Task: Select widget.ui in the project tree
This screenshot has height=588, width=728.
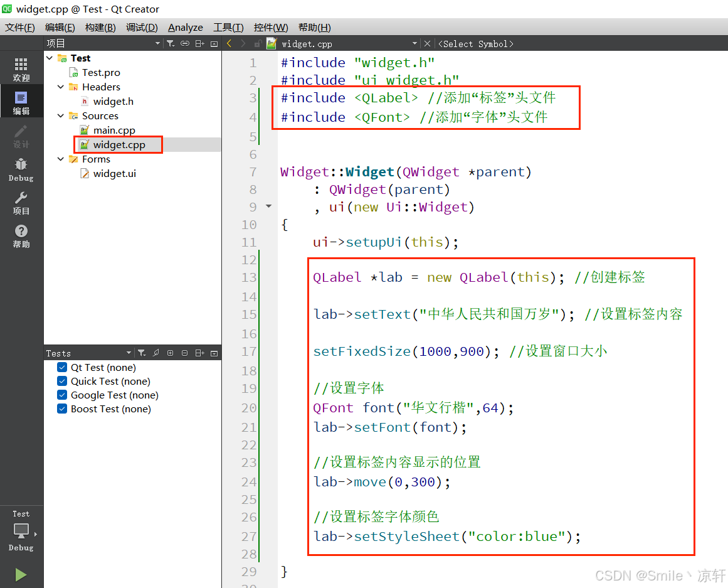Action: click(114, 173)
